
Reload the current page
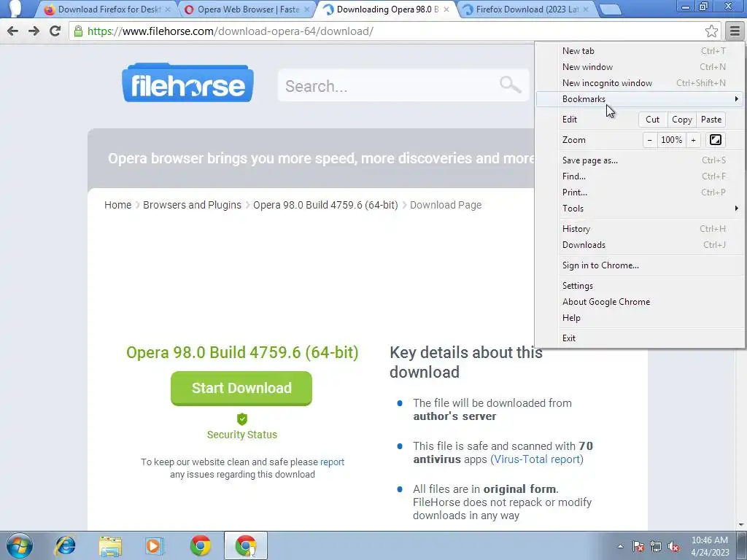click(x=55, y=31)
